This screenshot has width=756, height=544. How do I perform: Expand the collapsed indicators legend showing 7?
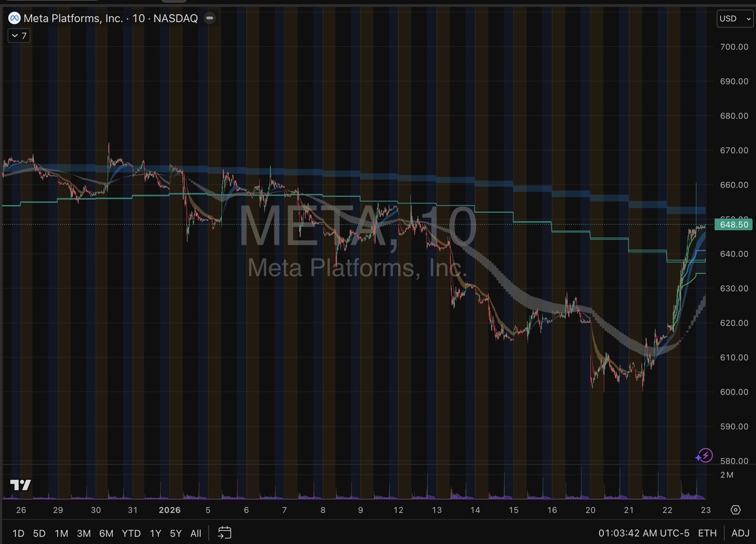(x=18, y=36)
